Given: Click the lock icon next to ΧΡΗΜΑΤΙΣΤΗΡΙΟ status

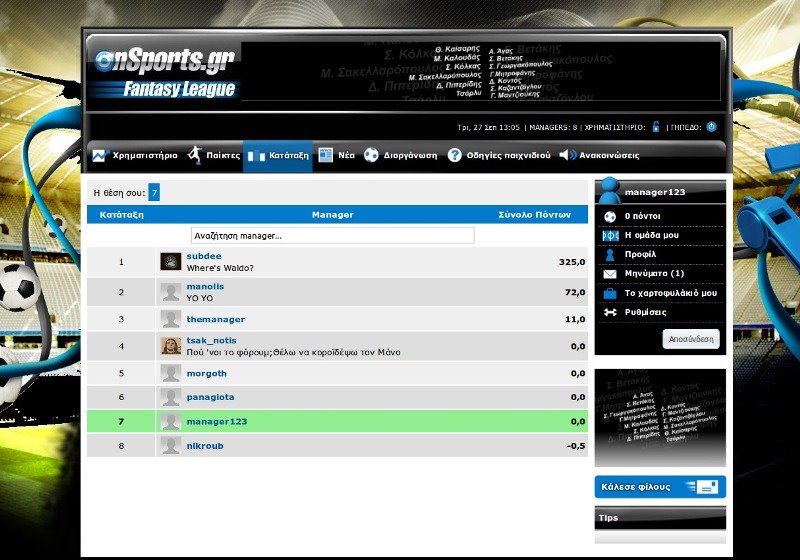Looking at the screenshot, I should click(656, 127).
